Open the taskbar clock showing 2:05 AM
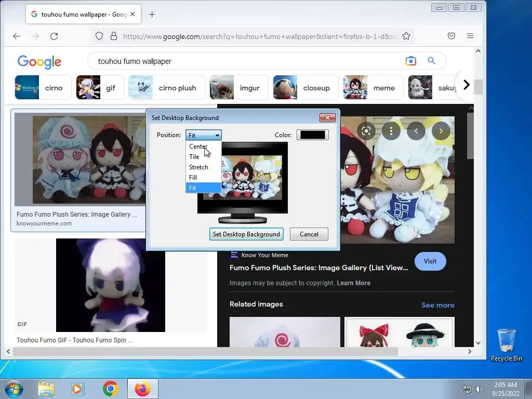Screen dimensions: 532x399 pyautogui.click(x=506, y=389)
